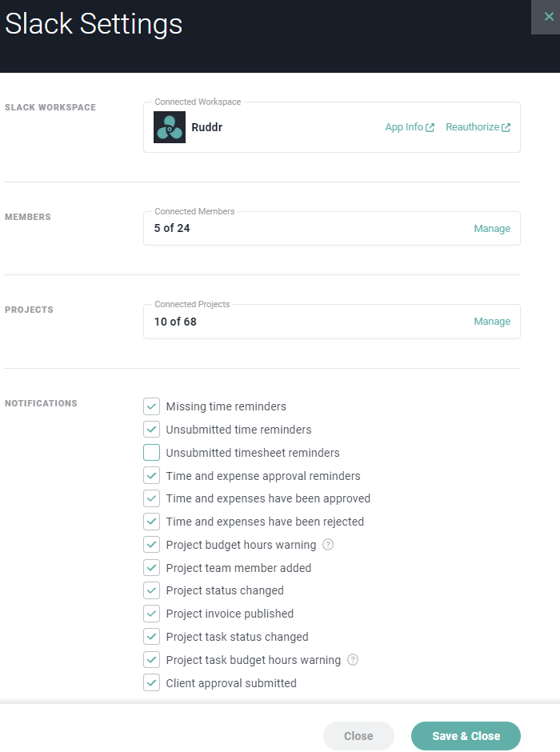Uncheck Time and expenses have been approved
560x752 pixels.
point(151,498)
